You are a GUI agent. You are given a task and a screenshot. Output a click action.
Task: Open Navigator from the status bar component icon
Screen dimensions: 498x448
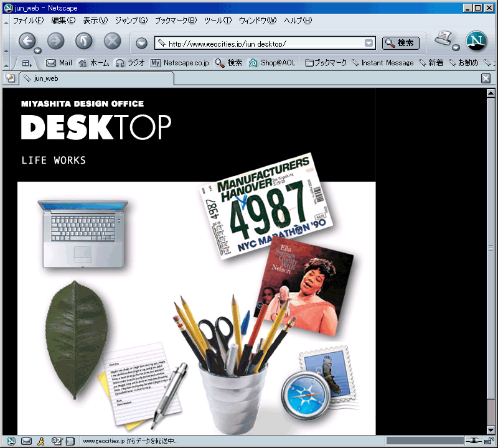click(x=11, y=441)
